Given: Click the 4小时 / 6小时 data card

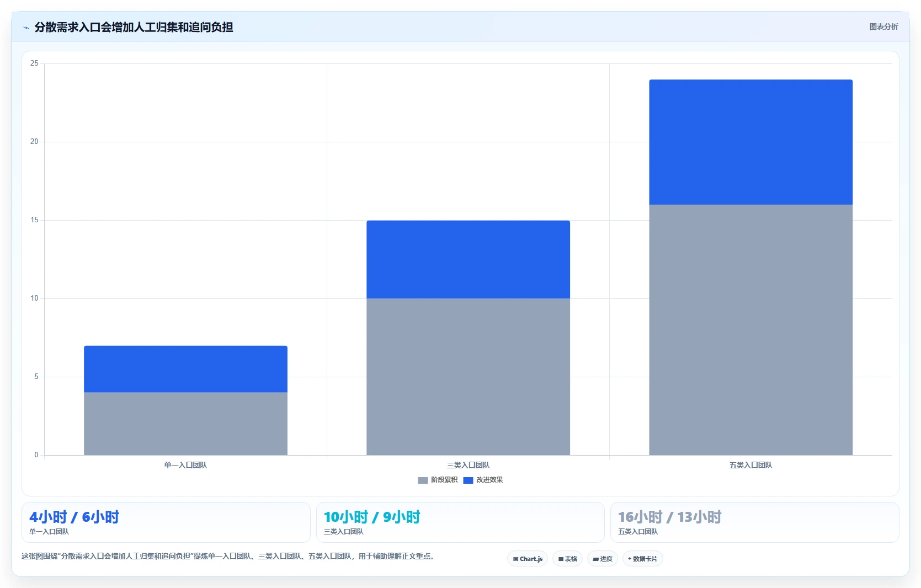Looking at the screenshot, I should 166,522.
